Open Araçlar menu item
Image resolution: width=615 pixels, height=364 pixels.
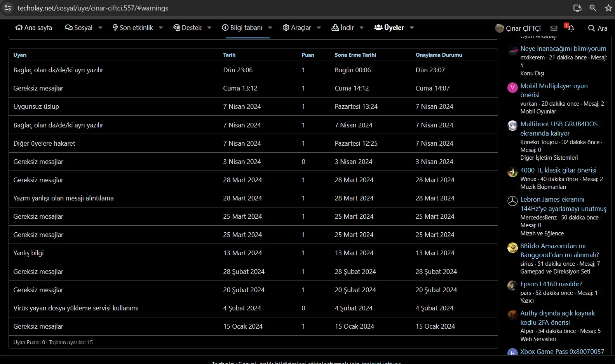click(297, 28)
